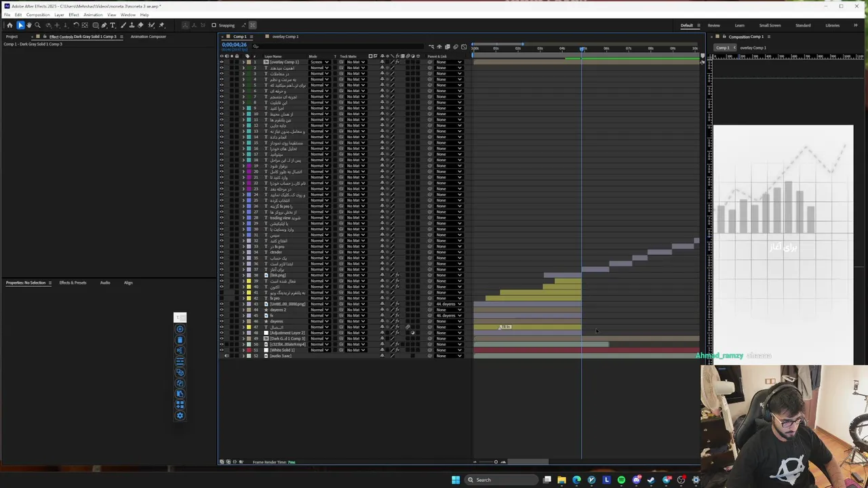This screenshot has width=868, height=488.
Task: Open mode dropdown for audio-adjacent White Solid 1
Action: pos(319,350)
